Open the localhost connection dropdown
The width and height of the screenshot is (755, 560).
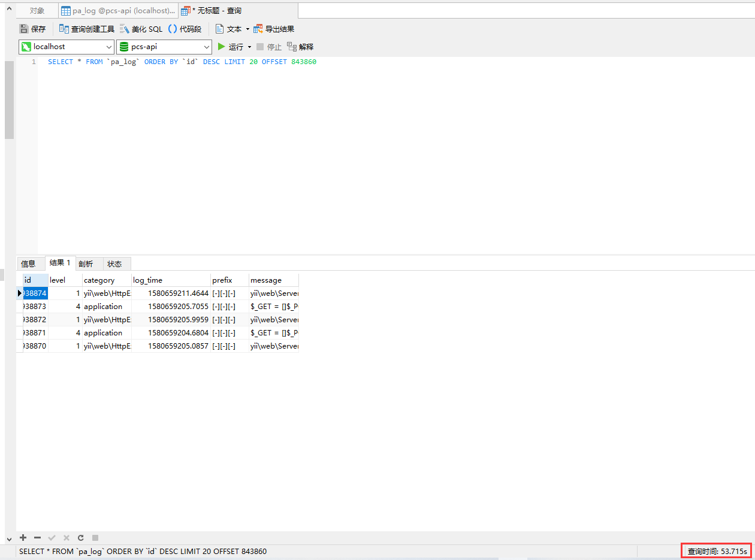67,47
